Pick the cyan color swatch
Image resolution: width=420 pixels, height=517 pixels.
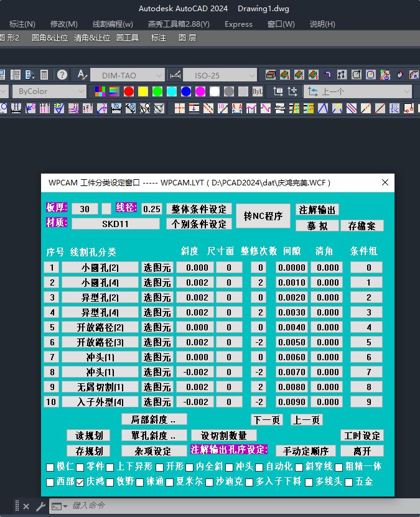tap(172, 91)
